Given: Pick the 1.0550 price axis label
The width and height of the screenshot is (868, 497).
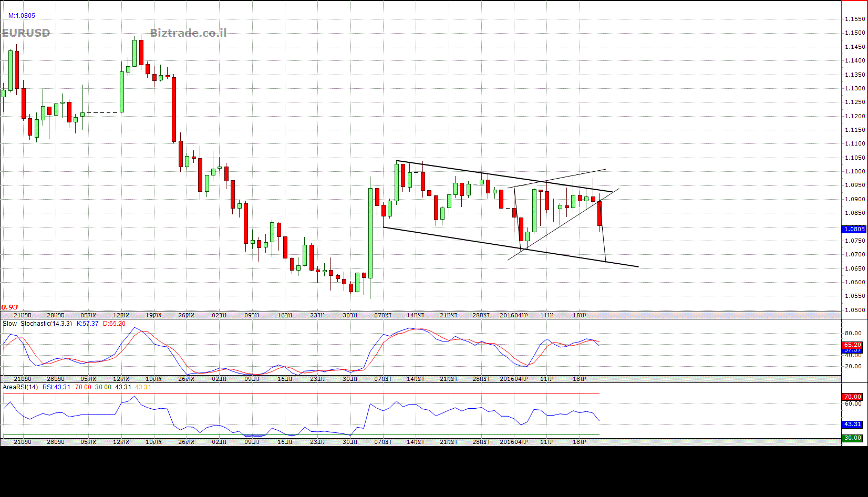Looking at the screenshot, I should [855, 296].
